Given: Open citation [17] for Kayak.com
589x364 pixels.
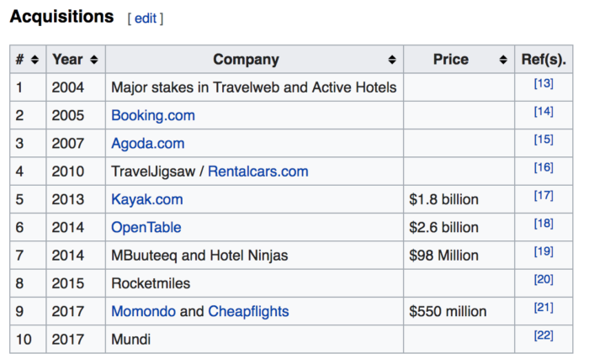Looking at the screenshot, I should [544, 195].
